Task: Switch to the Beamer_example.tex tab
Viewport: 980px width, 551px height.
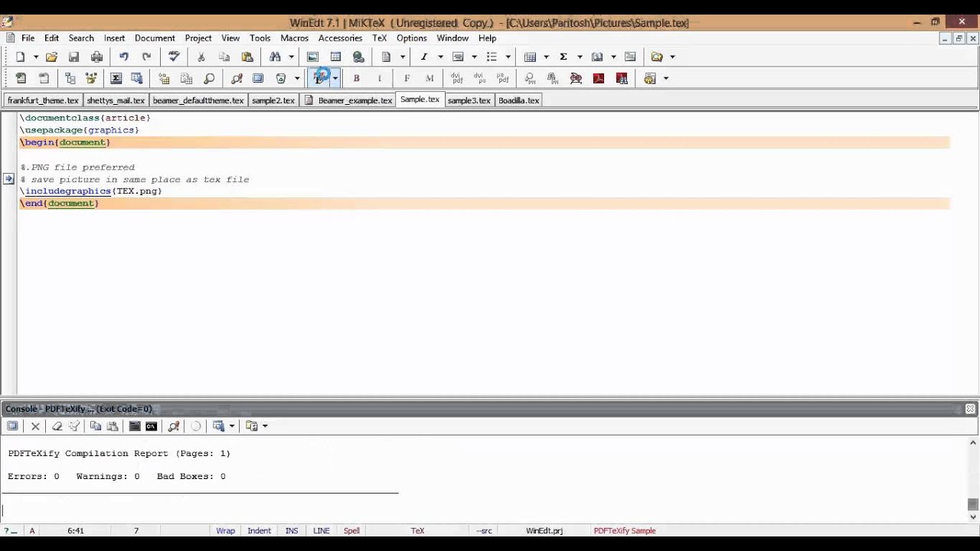Action: (x=348, y=100)
